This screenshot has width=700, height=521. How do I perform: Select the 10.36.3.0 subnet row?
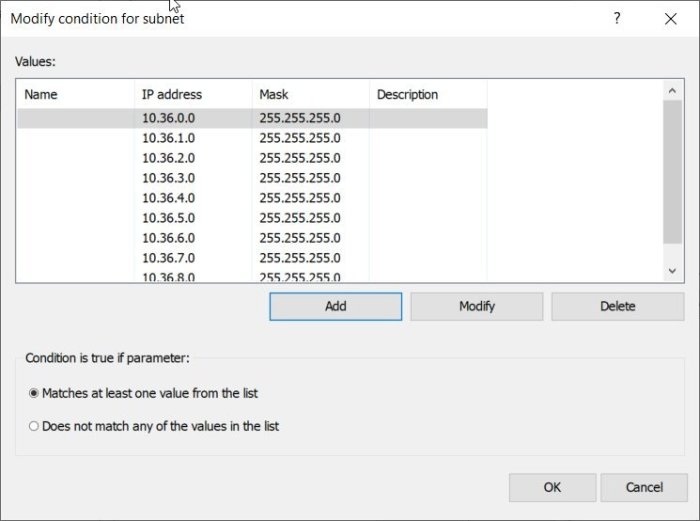168,178
